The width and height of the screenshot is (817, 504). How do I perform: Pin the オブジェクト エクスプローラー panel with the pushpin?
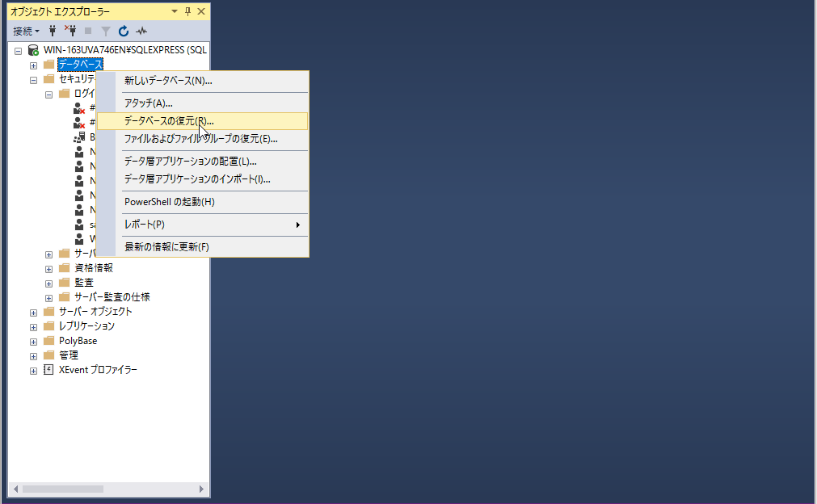(x=187, y=12)
